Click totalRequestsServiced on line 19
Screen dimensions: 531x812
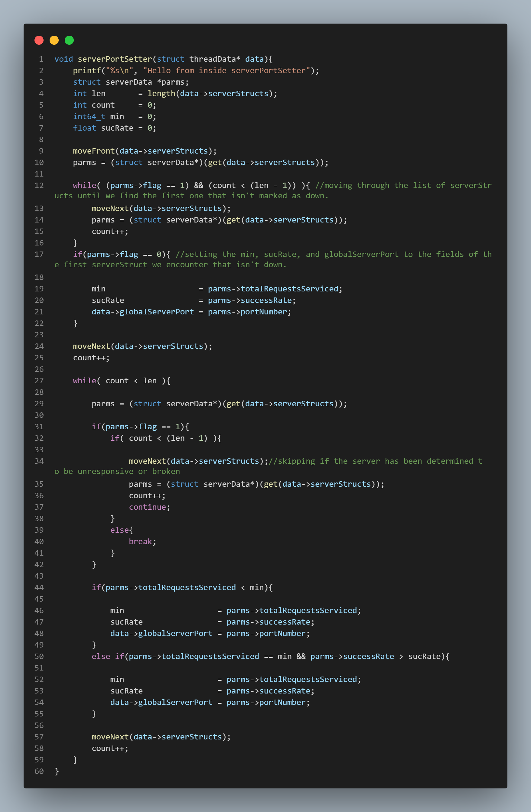[x=289, y=289]
